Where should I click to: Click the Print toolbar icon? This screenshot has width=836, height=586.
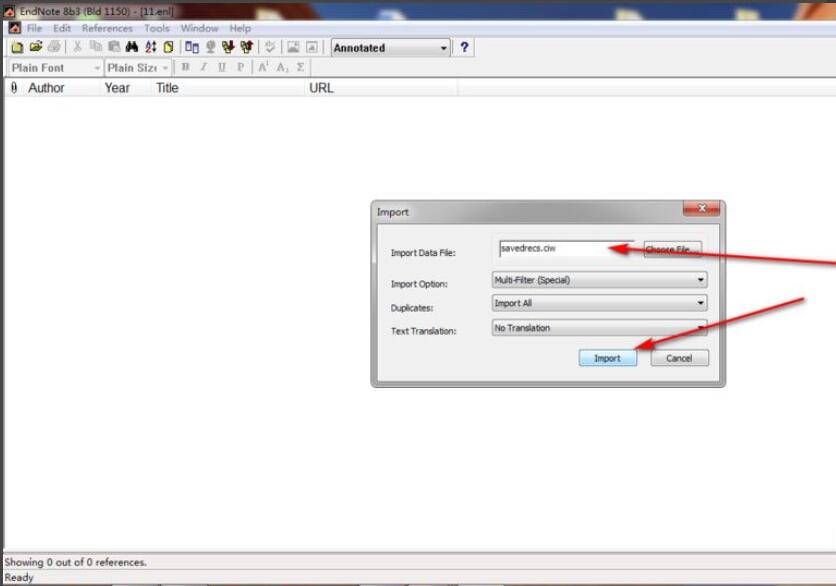(54, 47)
